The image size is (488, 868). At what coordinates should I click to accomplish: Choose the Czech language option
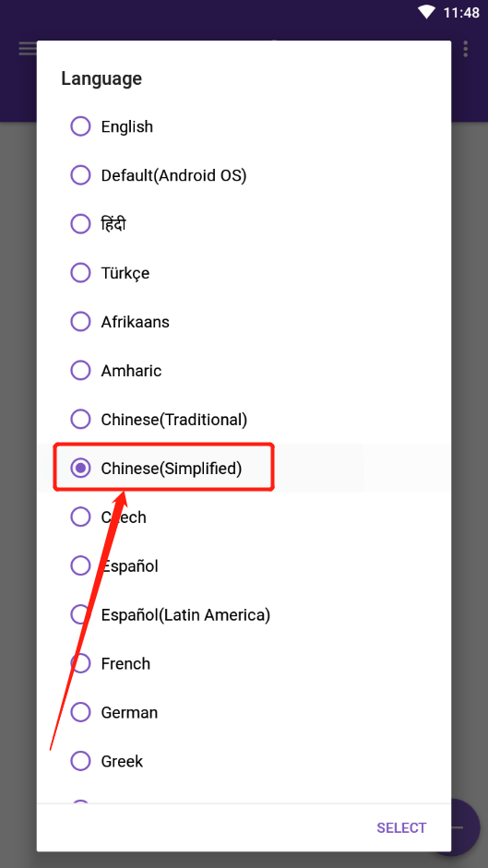pyautogui.click(x=244, y=517)
